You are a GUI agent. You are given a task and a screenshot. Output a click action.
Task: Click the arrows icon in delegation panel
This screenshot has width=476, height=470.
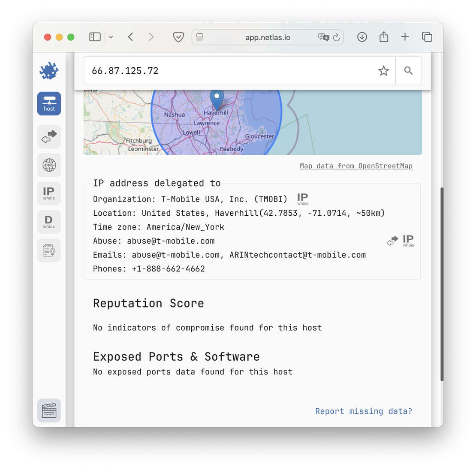coord(392,241)
